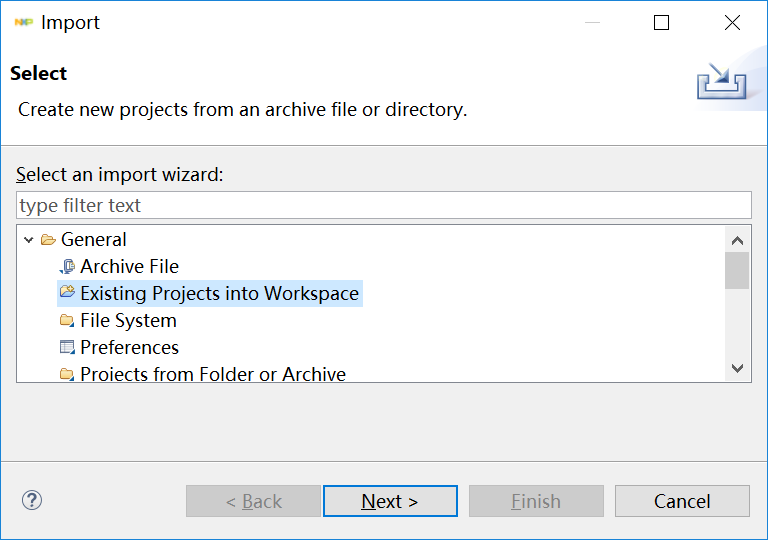
Task: Maximize the Import dialog window
Action: click(x=661, y=23)
